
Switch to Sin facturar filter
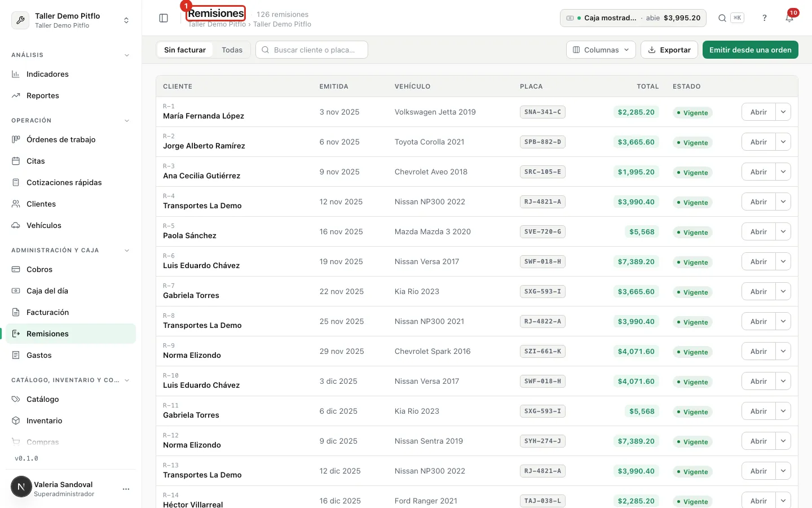(x=185, y=50)
